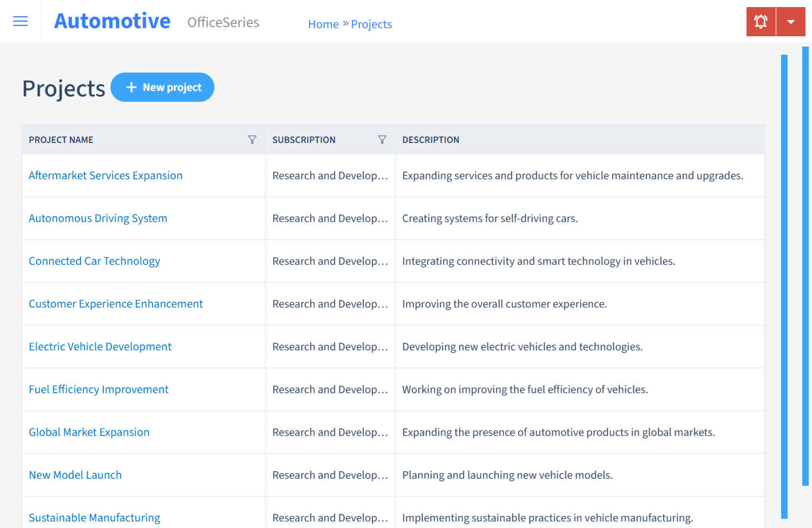Image resolution: width=812 pixels, height=528 pixels.
Task: Open the user account dropdown arrow
Action: 790,21
